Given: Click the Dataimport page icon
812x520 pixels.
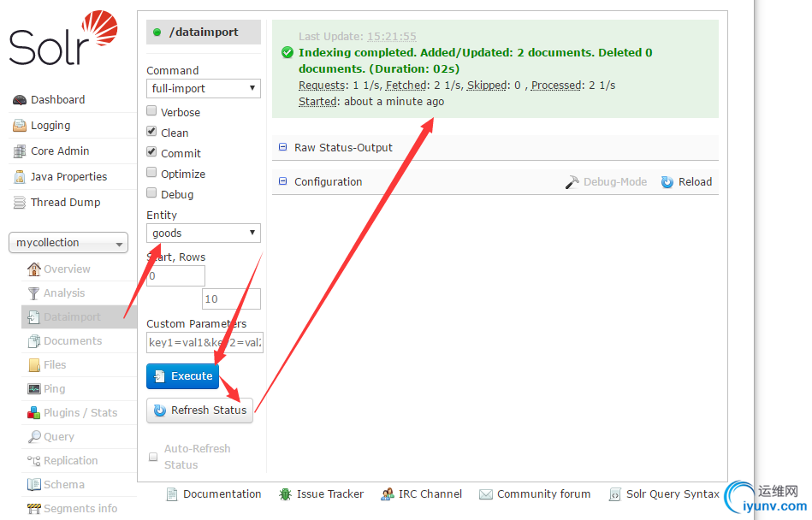Looking at the screenshot, I should tap(33, 317).
